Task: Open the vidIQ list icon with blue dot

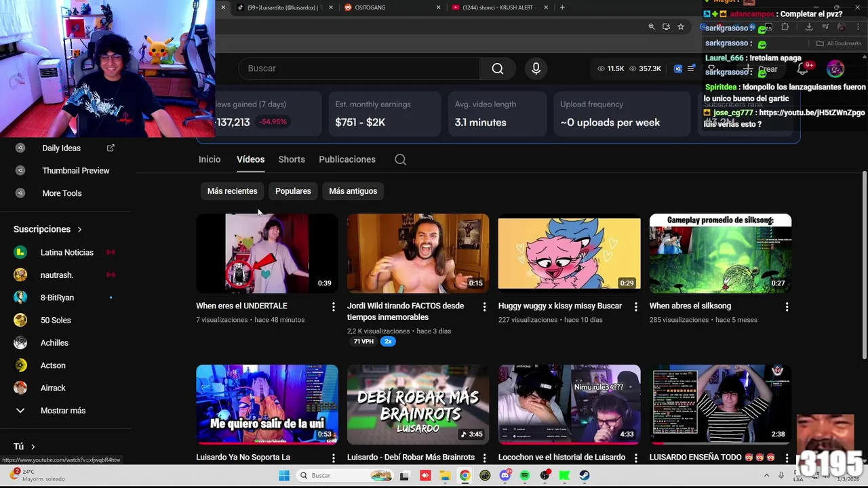Action: click(691, 68)
